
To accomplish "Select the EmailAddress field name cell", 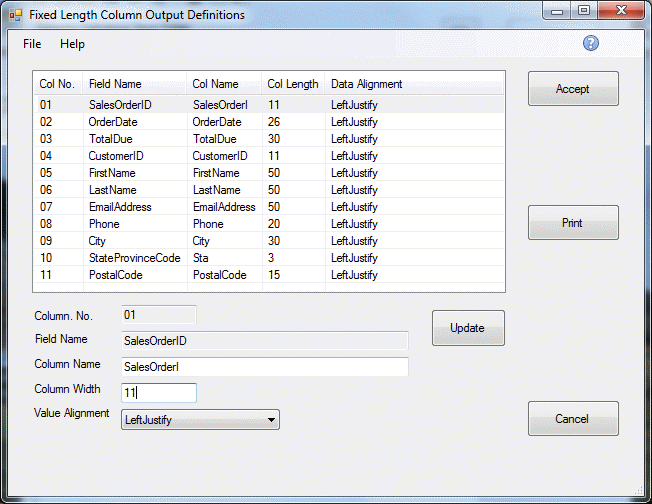I will (x=120, y=207).
